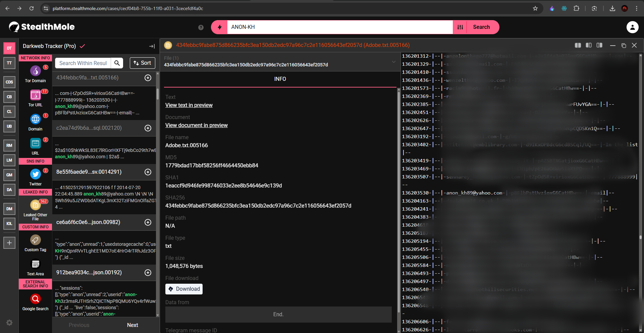644x333 pixels.
Task: Open the DT module in left rail
Action: [9, 48]
